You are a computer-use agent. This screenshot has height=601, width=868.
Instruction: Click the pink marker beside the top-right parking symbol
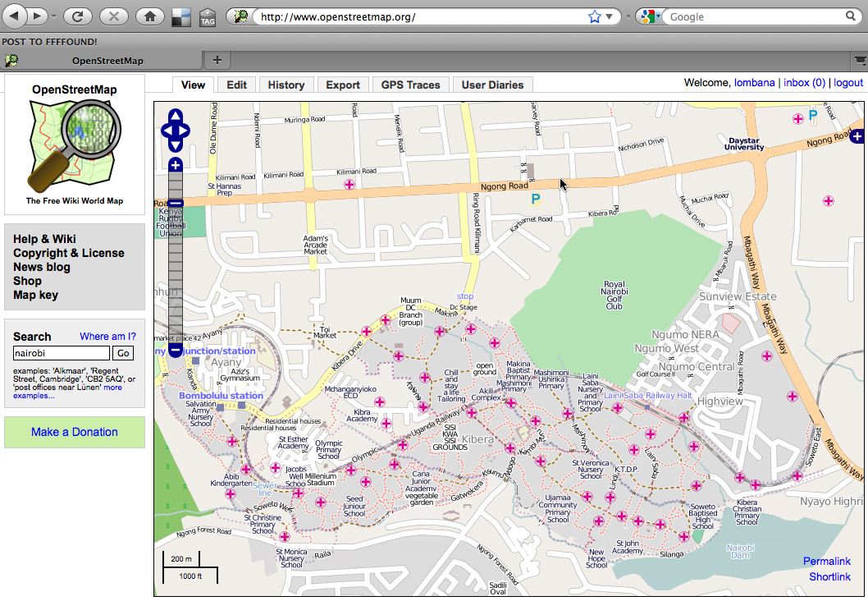coord(797,118)
